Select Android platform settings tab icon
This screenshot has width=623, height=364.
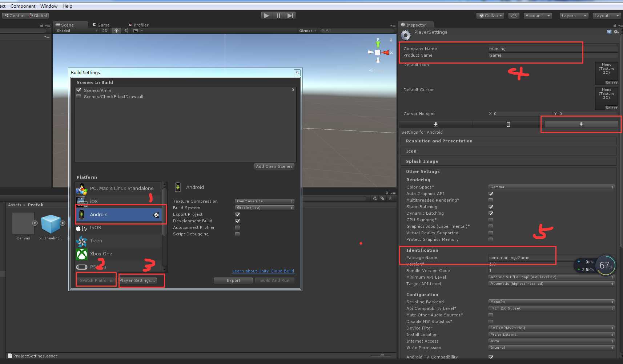[x=581, y=124]
